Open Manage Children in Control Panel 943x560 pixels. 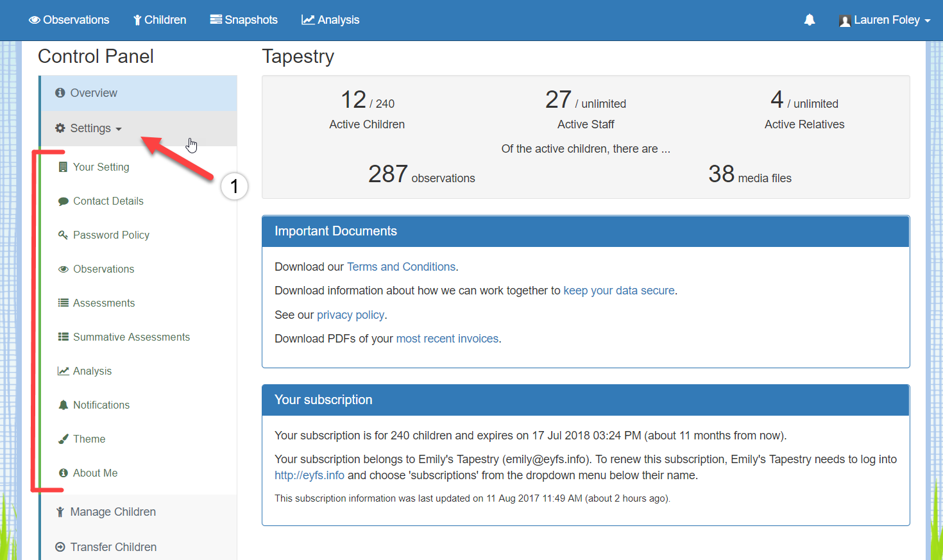[x=139, y=512]
